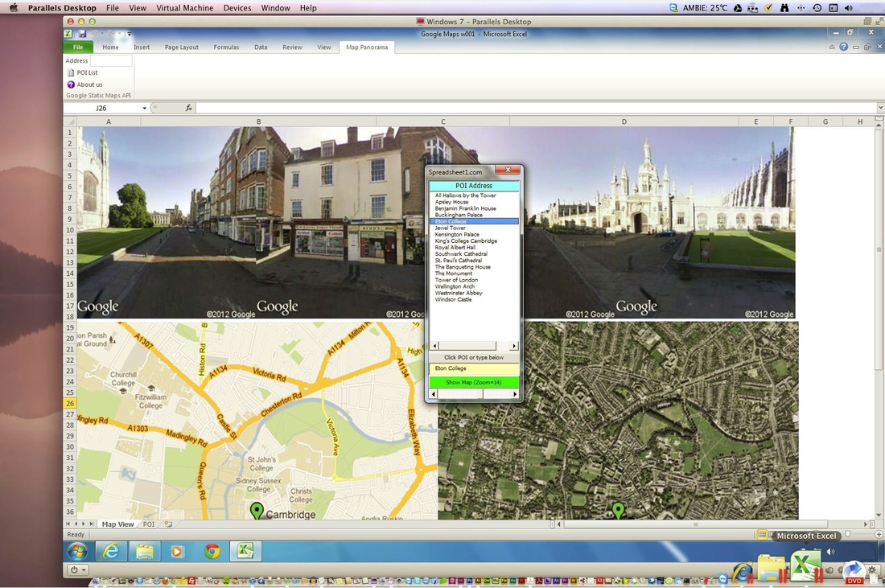This screenshot has width=885, height=588.
Task: Click the Excel zoom slider handle
Action: tap(847, 534)
